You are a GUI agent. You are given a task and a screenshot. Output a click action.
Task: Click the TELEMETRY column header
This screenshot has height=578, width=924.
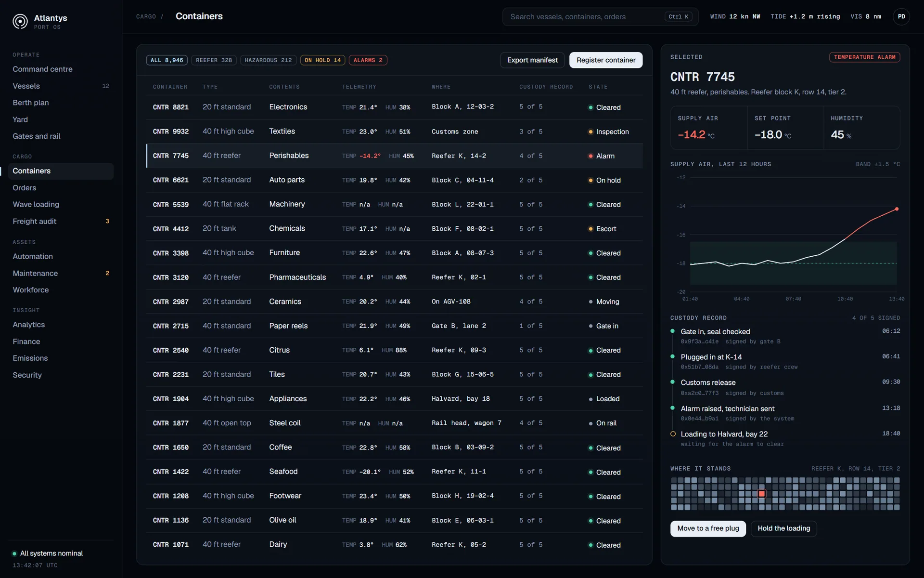click(359, 87)
